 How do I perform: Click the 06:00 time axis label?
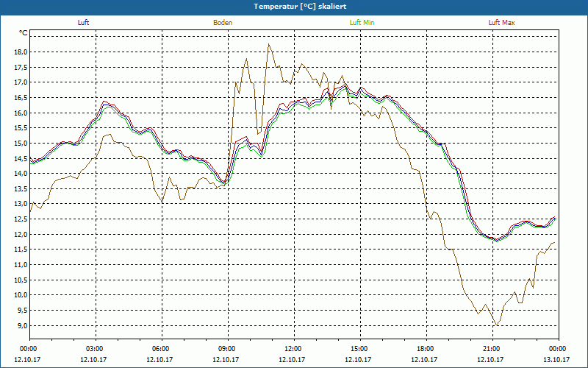pyautogui.click(x=159, y=349)
